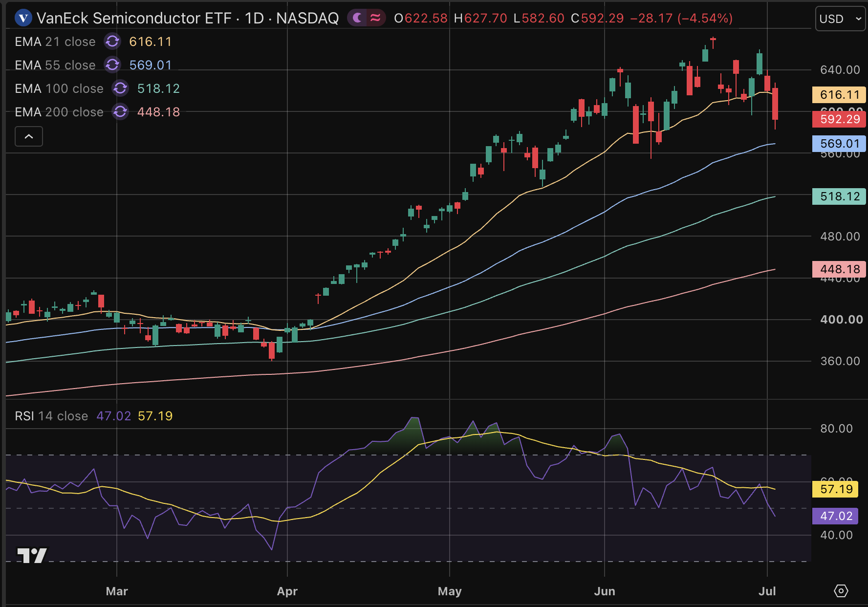Click the TradingView logo
Viewport: 868px width, 607px height.
32,555
